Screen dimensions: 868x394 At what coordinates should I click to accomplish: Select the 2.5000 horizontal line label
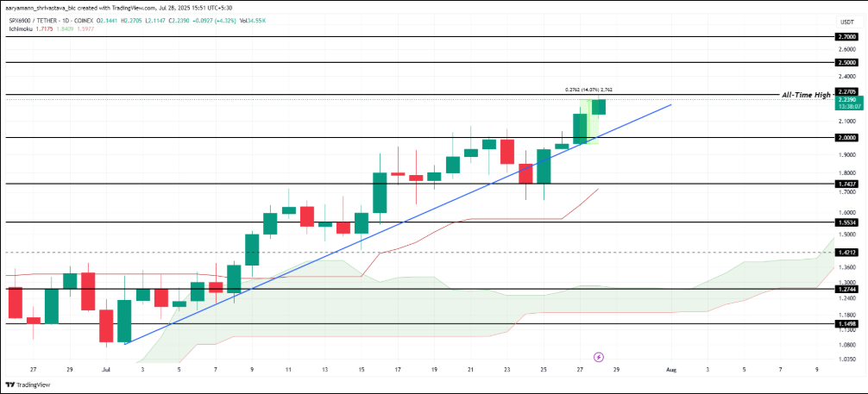pyautogui.click(x=847, y=63)
